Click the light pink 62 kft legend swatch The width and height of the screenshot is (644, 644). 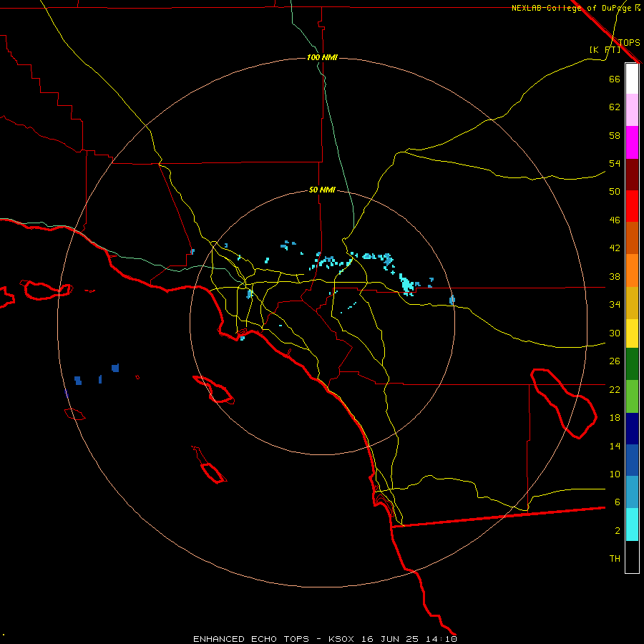click(632, 110)
